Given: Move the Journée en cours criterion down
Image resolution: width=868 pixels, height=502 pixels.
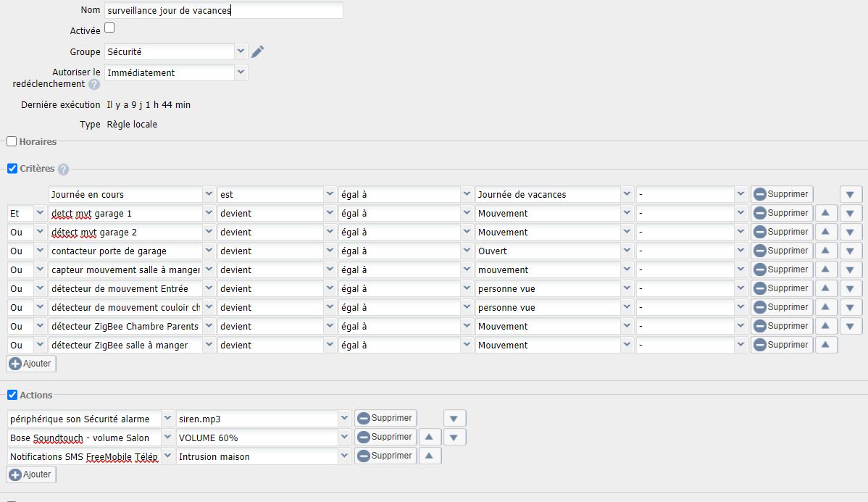Looking at the screenshot, I should (851, 194).
